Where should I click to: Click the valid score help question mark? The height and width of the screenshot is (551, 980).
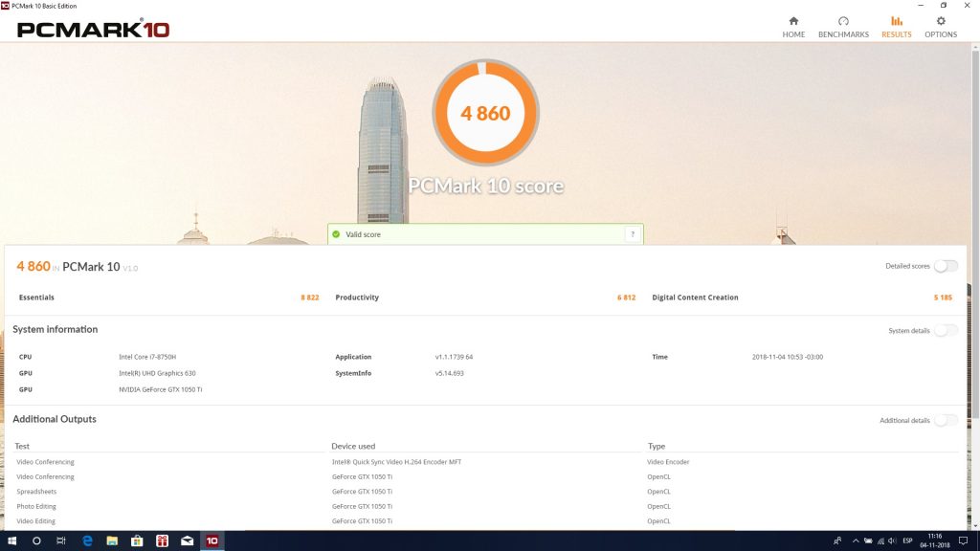tap(632, 234)
